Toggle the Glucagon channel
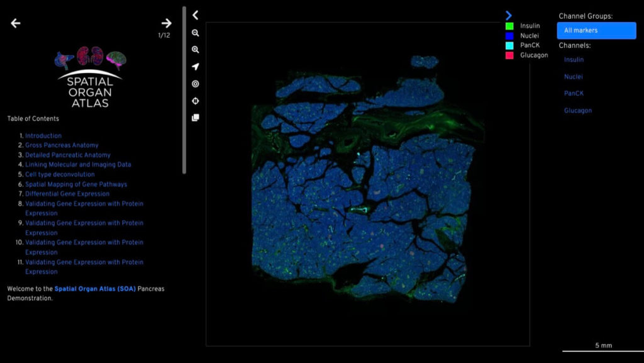Image resolution: width=644 pixels, height=363 pixels. (577, 111)
